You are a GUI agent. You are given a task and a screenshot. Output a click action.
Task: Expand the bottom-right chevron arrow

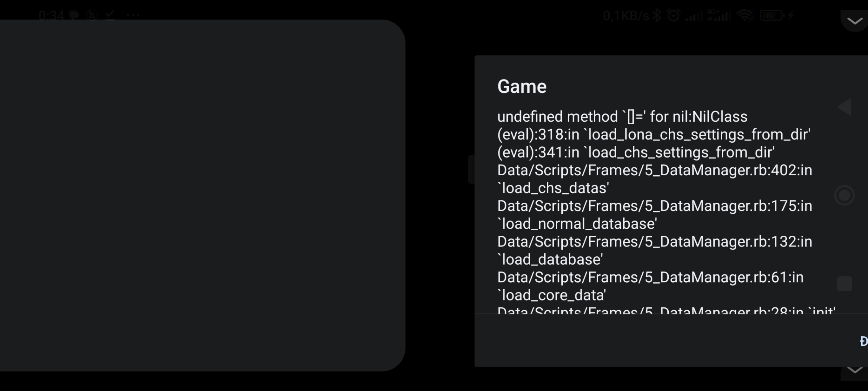[855, 370]
